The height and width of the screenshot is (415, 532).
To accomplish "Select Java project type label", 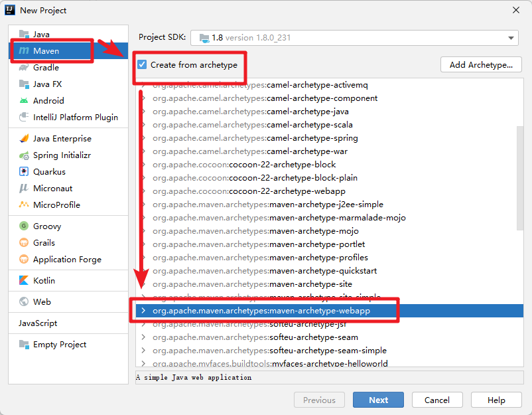I will click(41, 35).
